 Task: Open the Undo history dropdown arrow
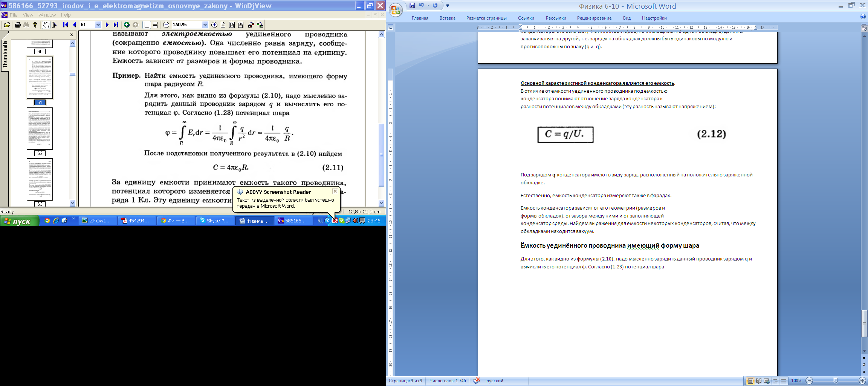[x=428, y=6]
